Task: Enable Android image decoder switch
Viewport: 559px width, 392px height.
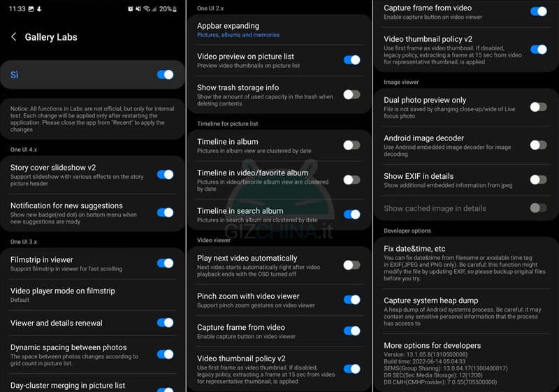Action: pos(538,145)
